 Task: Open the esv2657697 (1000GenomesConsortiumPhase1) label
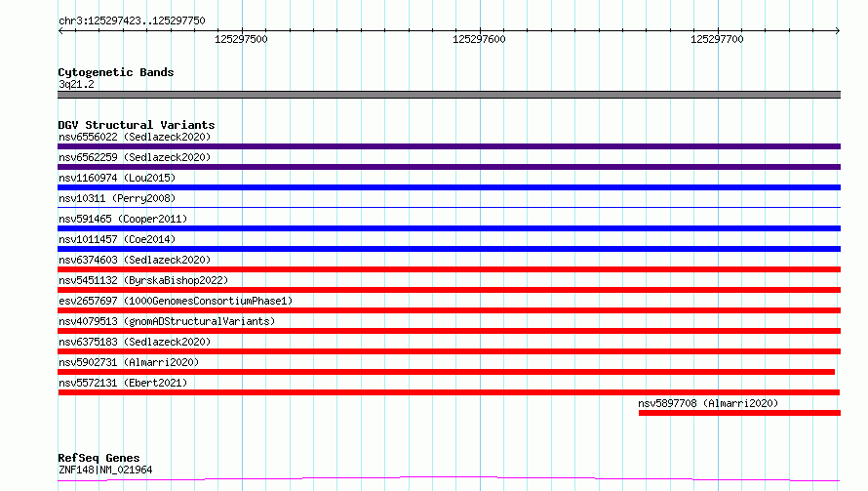[x=176, y=301]
